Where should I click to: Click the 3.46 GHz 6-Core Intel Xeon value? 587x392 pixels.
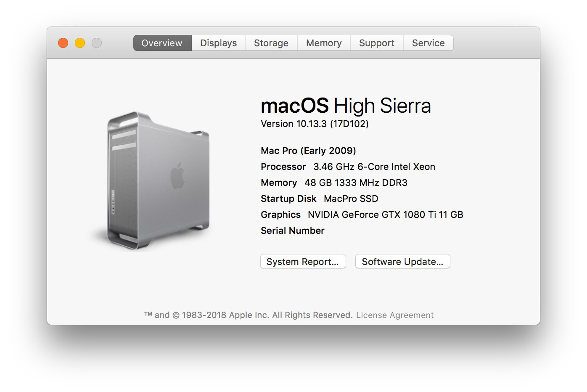tap(374, 167)
